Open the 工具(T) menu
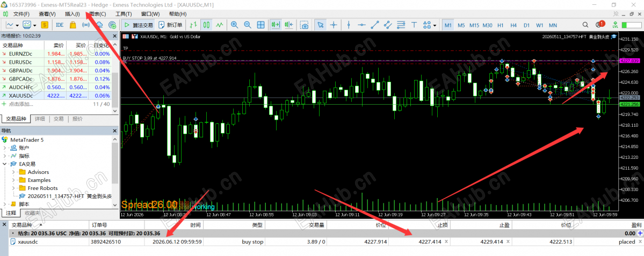Screen dimensions: 644x256 [x=124, y=14]
